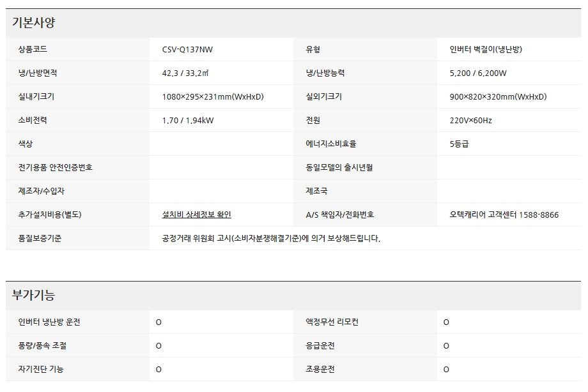This screenshot has width=588, height=392.
Task: Select the 42.3 / 33.2㎡ area value
Action: [185, 73]
